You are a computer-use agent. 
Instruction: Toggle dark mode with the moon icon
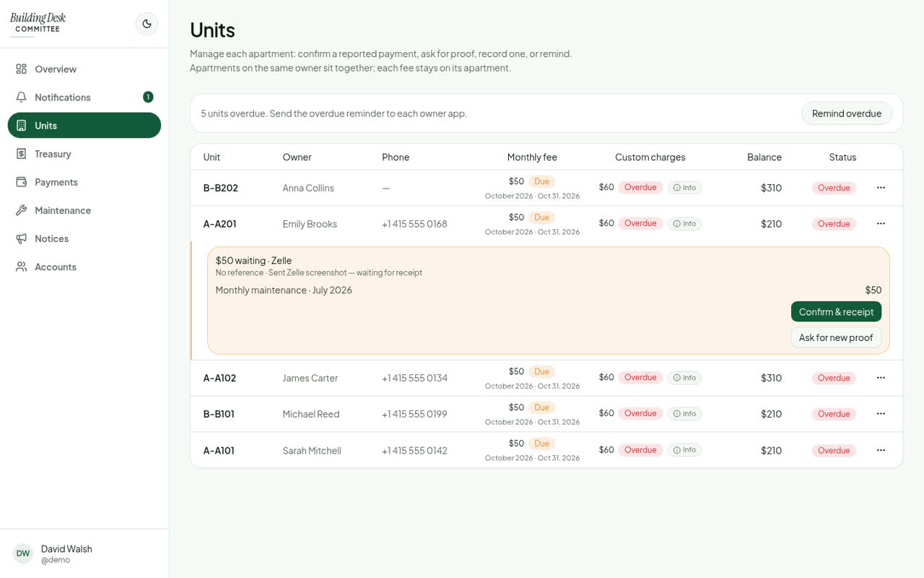point(147,24)
